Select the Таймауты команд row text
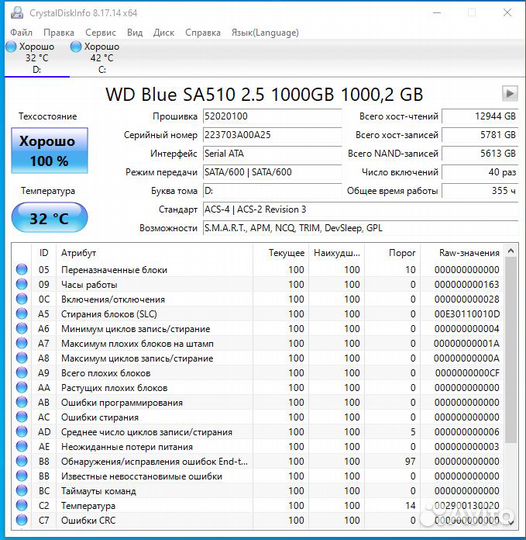526x540 pixels. coord(99,491)
